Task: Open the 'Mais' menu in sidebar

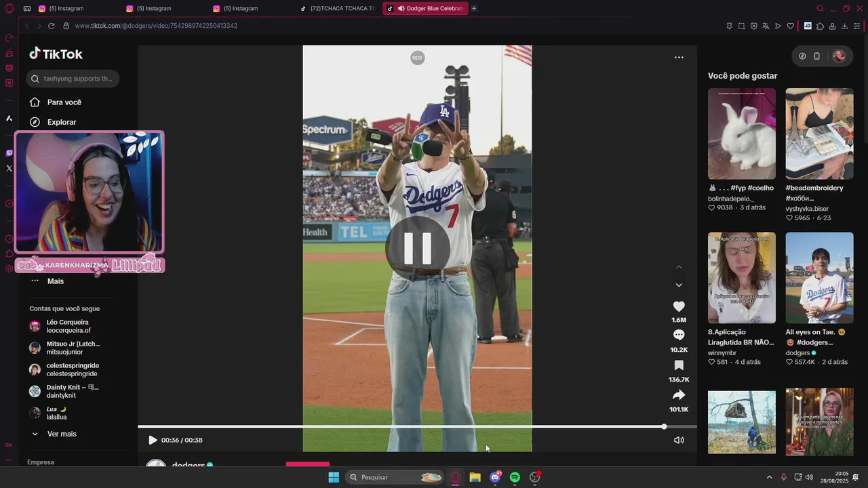Action: click(x=47, y=281)
